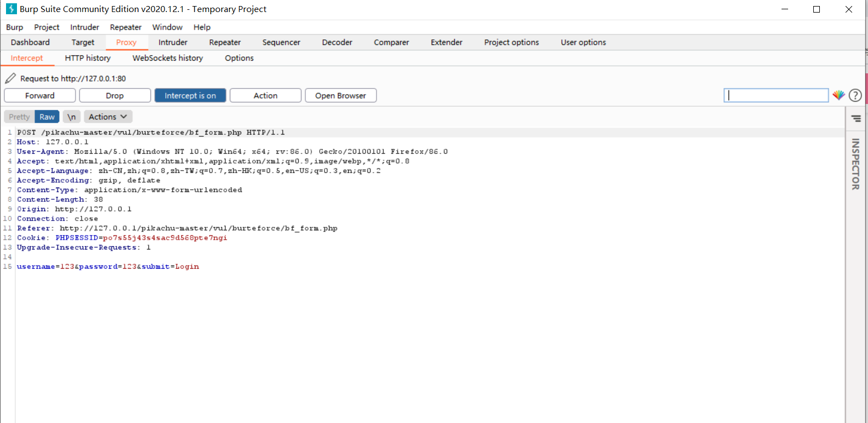Viewport: 868px width, 423px height.
Task: Click the Origin header line
Action: [74, 209]
